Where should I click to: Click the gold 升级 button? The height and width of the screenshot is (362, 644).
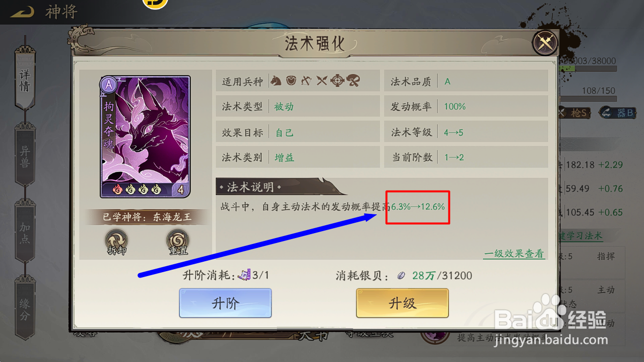[402, 303]
